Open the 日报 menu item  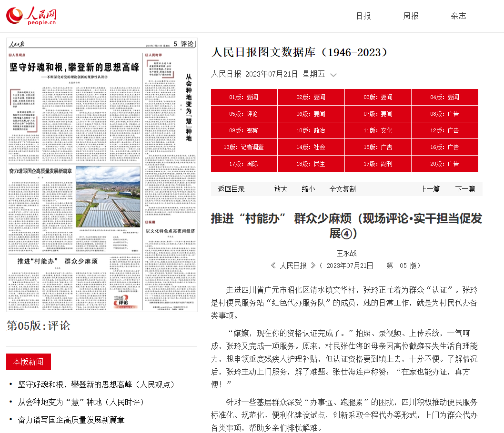363,16
